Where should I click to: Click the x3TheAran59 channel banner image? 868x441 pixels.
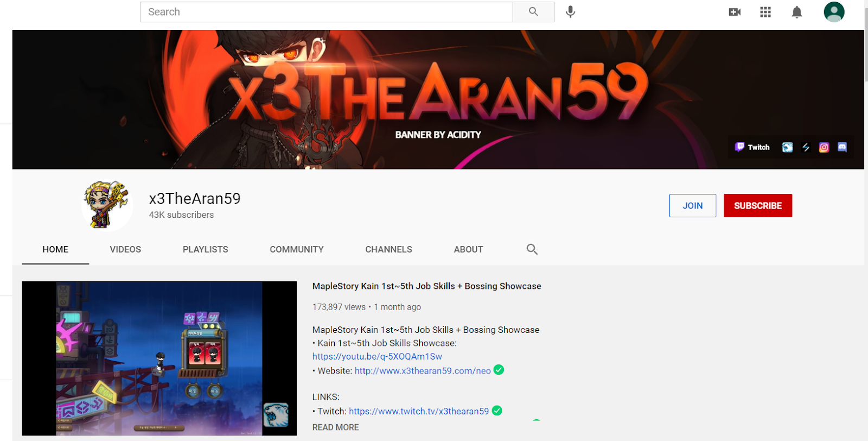(438, 99)
